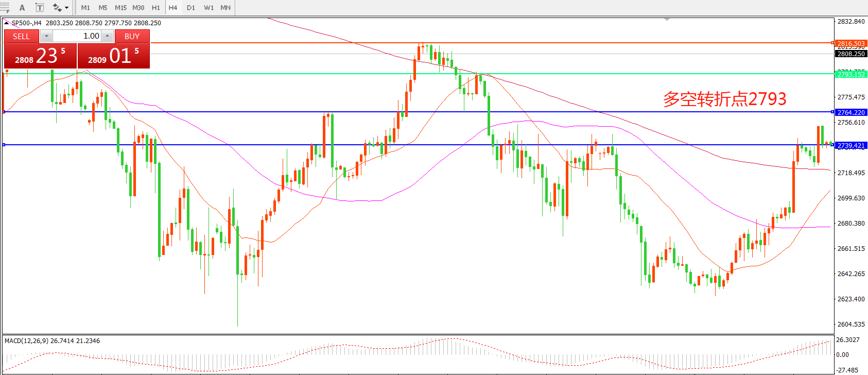Screen dimensions: 868x375
Task: Click the volume field showing 1.00
Action: [77, 36]
